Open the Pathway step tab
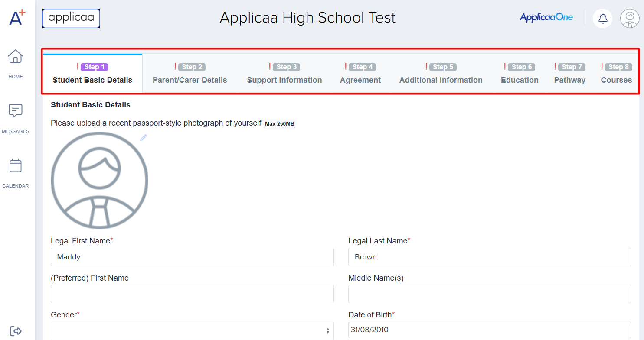Viewport: 644px width, 340px height. [x=569, y=74]
